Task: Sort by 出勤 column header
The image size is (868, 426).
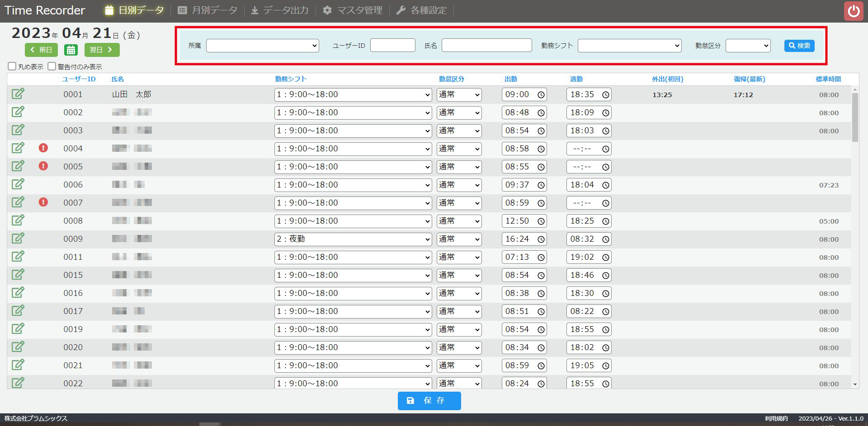Action: click(511, 79)
